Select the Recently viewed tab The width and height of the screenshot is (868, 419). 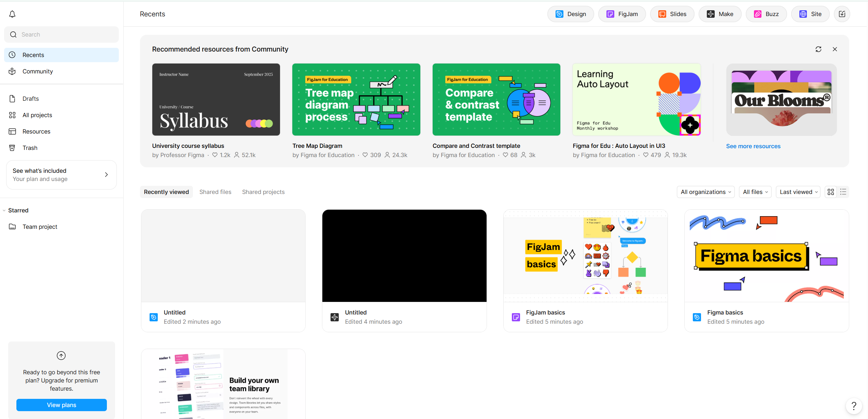(166, 192)
